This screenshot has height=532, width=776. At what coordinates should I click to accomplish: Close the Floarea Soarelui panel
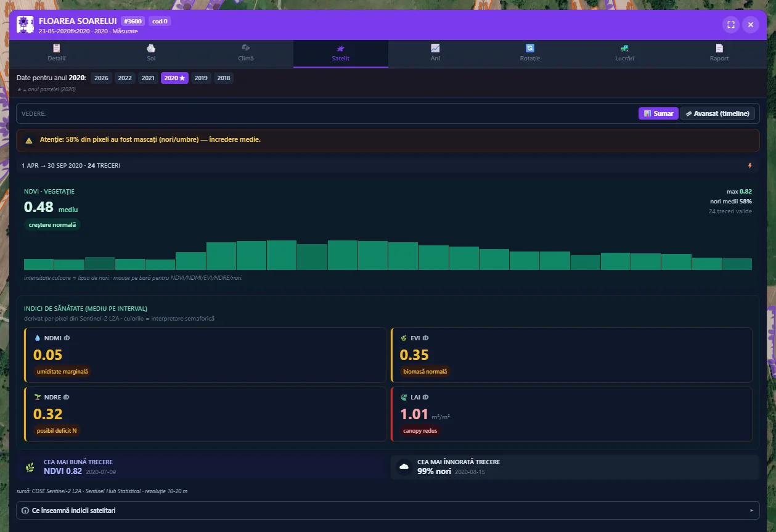(x=750, y=25)
